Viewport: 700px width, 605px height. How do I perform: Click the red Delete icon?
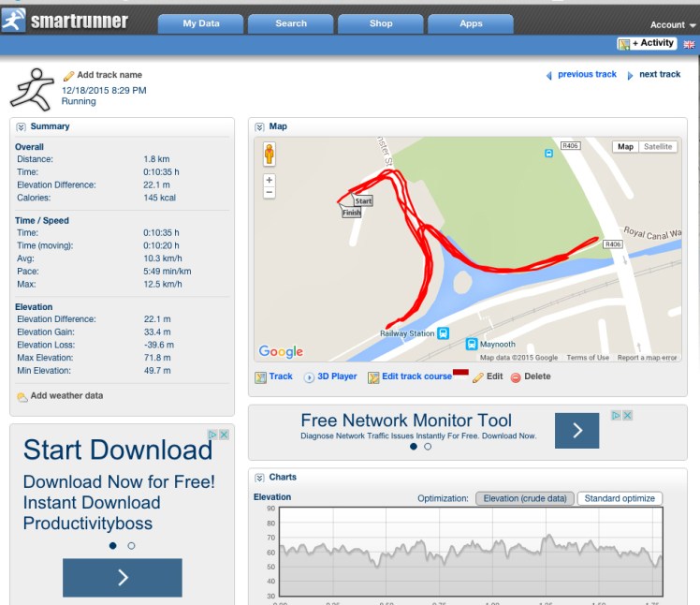516,377
